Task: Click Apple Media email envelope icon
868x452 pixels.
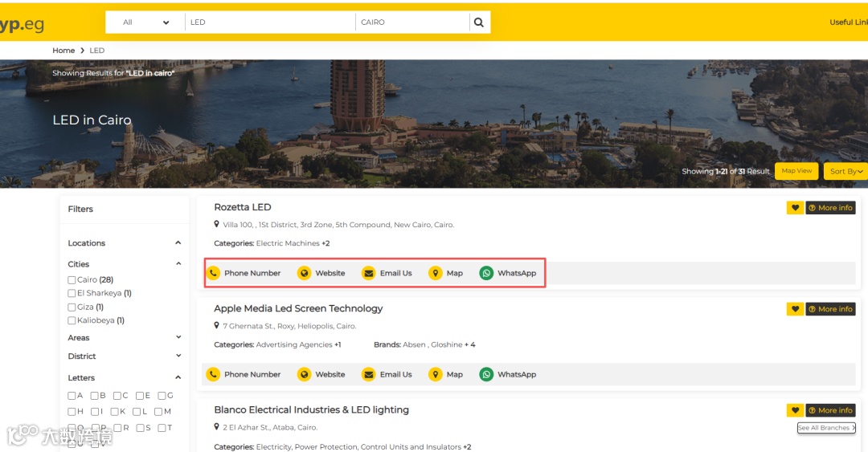Action: point(369,374)
